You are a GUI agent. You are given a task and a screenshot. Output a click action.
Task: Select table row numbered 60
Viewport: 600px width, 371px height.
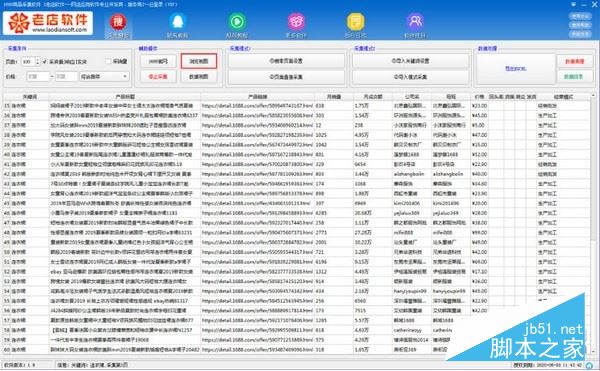297,350
